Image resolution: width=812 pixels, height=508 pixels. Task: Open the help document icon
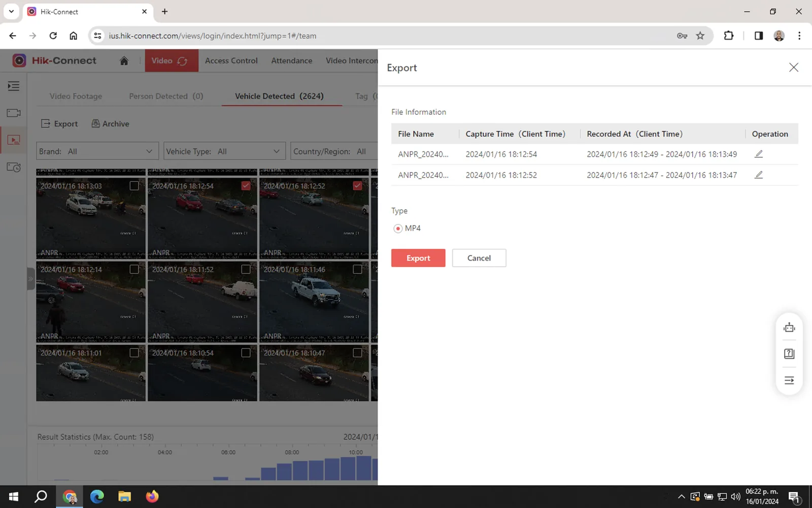(789, 354)
